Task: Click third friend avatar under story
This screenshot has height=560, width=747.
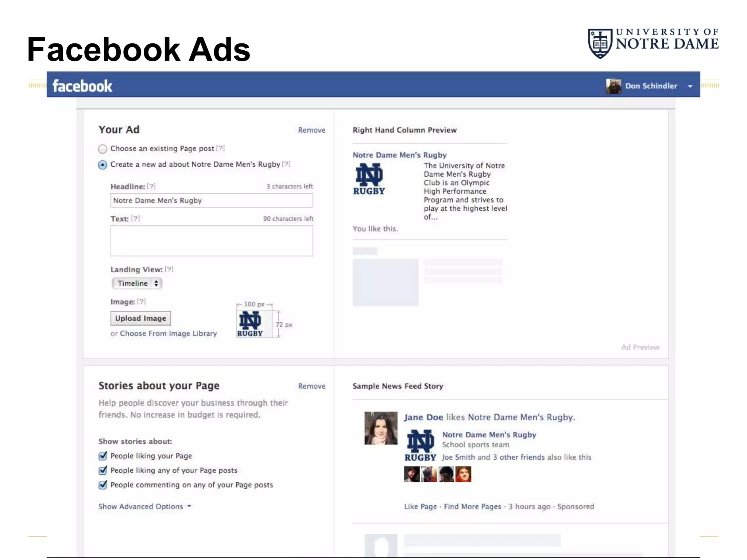Action: pos(446,474)
